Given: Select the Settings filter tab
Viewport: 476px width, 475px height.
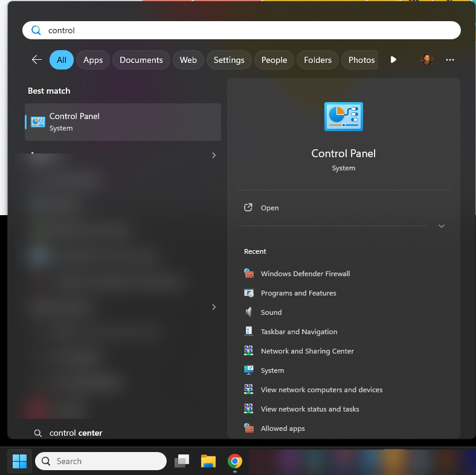Looking at the screenshot, I should click(x=229, y=60).
